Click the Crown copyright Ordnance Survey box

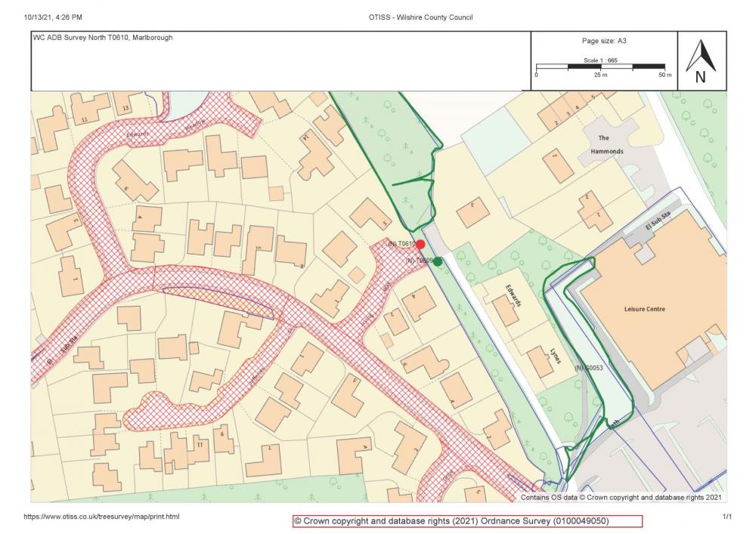click(467, 521)
